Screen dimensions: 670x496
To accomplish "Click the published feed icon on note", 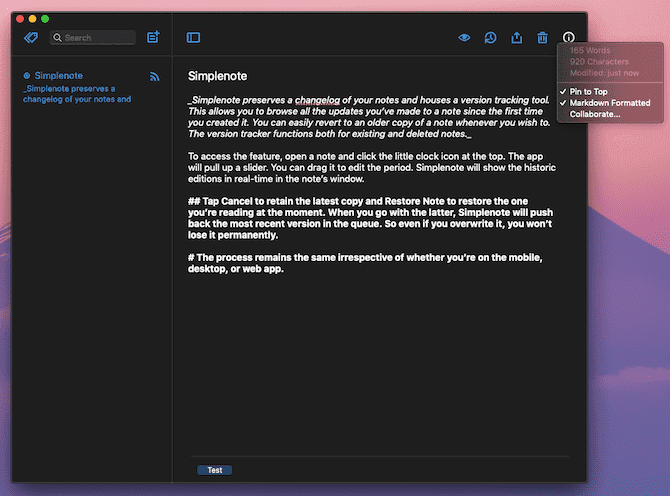I will coord(154,76).
